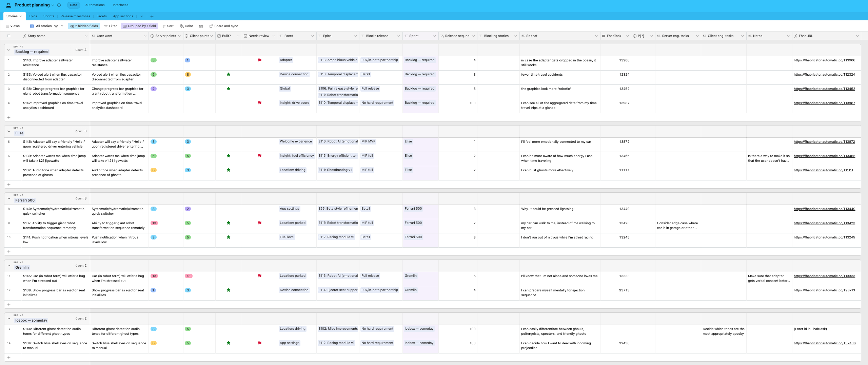Add a new table with the plus icon
The height and width of the screenshot is (365, 868).
coord(152,16)
